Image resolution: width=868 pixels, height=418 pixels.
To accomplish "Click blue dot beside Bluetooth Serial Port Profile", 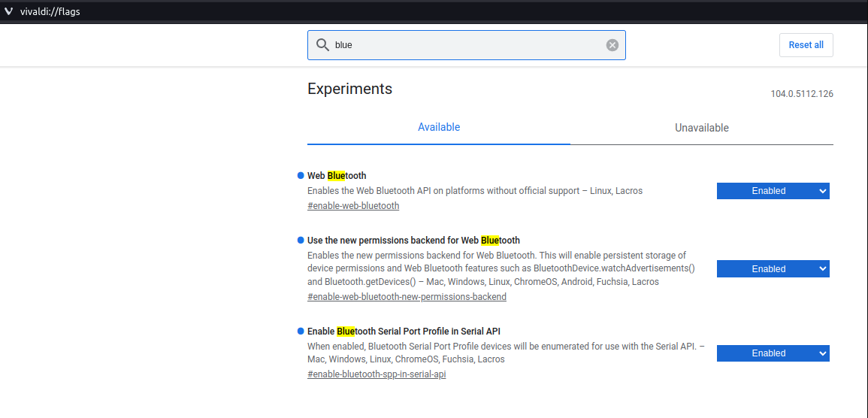I will 301,331.
